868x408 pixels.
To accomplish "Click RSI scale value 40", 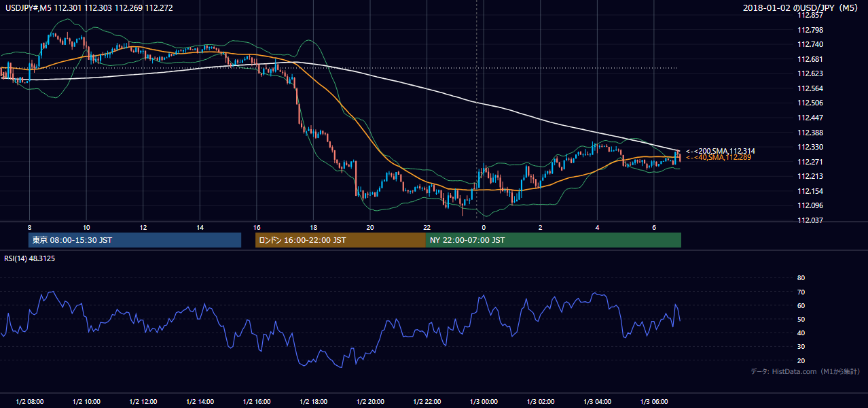I will pos(801,333).
